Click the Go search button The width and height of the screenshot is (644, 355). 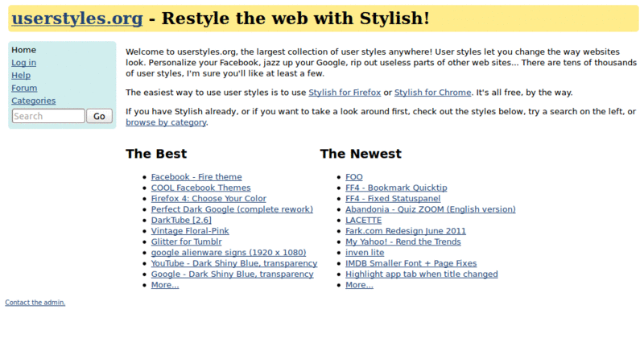99,116
